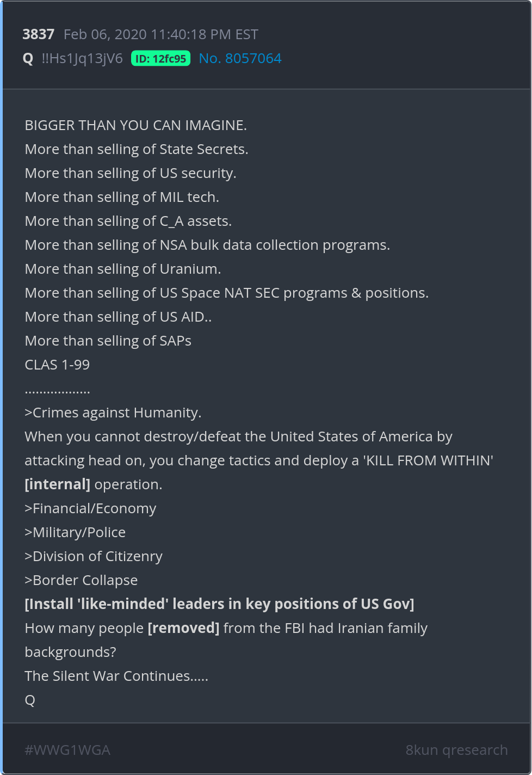Click the post number 3837

coord(38,34)
